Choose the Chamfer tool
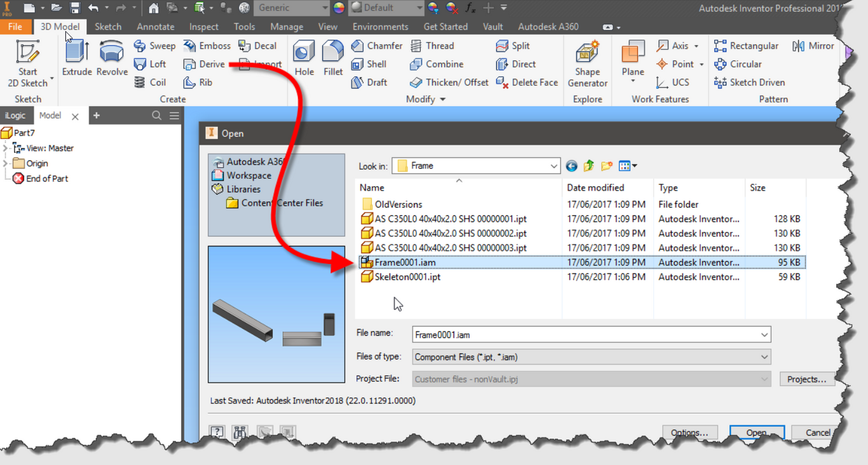Image resolution: width=868 pixels, height=465 pixels. tap(376, 45)
